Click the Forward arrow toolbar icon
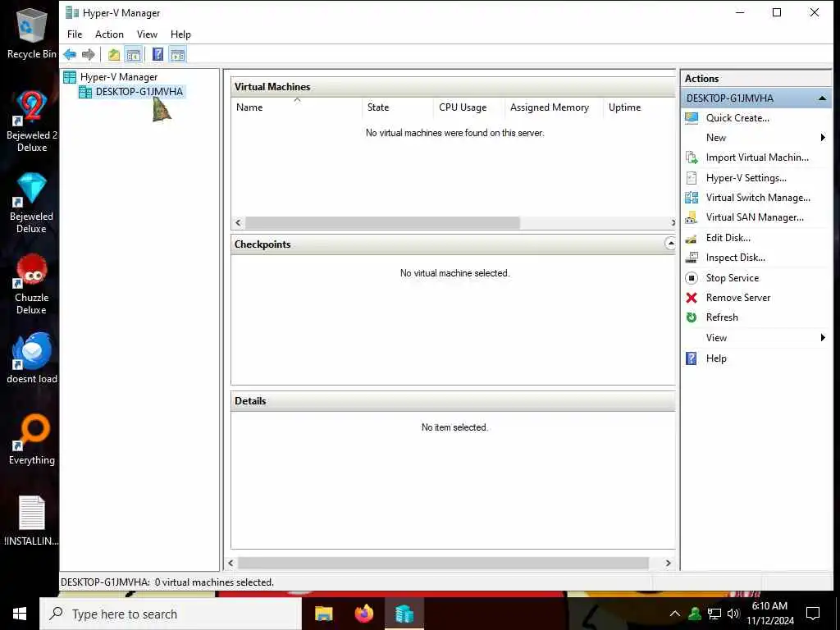The height and width of the screenshot is (630, 840). click(x=89, y=54)
